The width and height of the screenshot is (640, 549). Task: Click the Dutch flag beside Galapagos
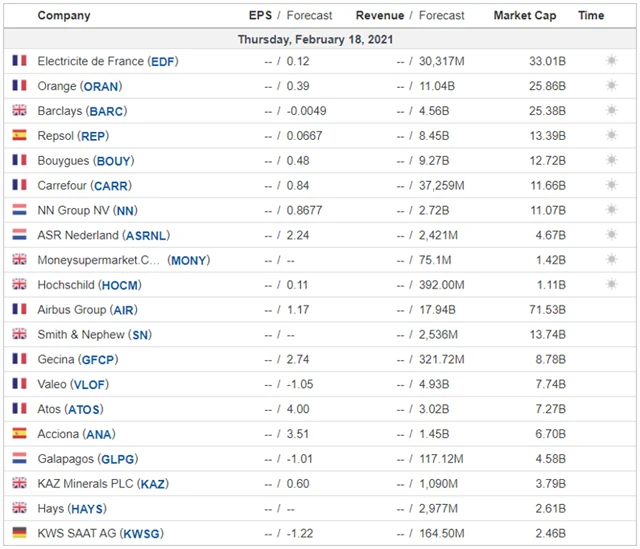(x=19, y=459)
